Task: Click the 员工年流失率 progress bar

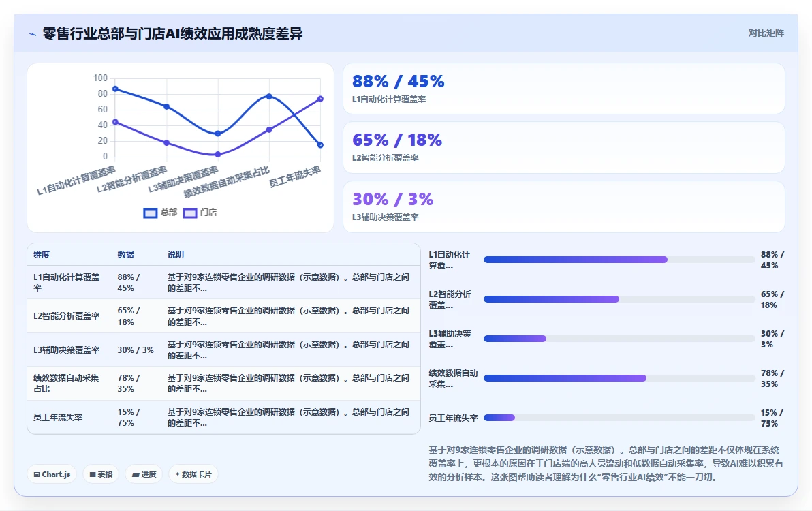Action: tap(619, 418)
